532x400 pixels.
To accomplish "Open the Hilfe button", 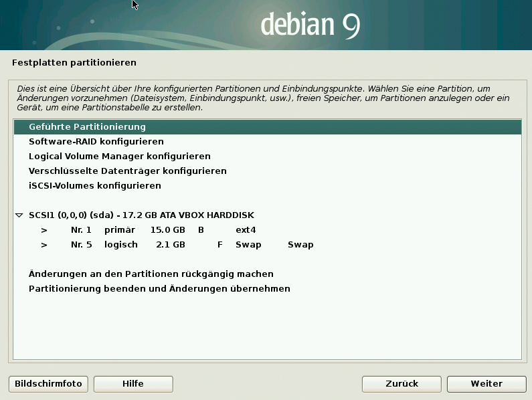I will click(133, 384).
